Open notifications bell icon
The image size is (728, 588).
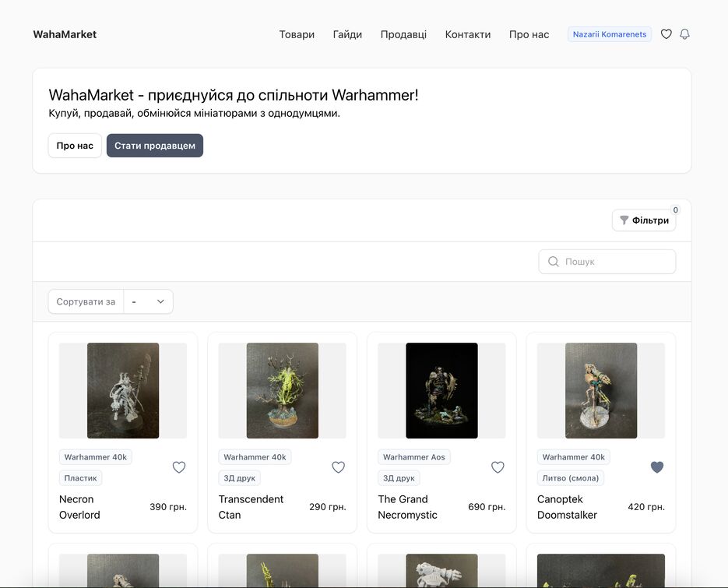click(x=684, y=34)
